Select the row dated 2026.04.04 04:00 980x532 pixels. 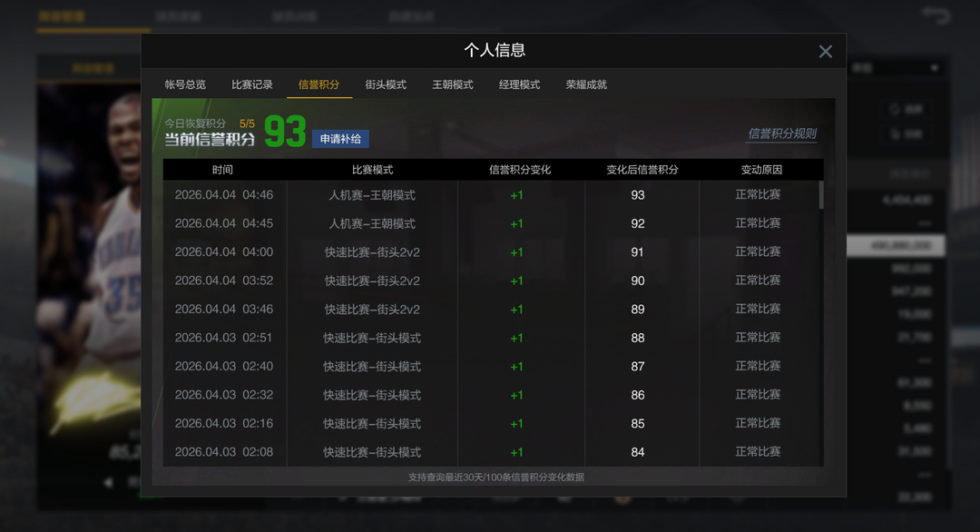coord(491,252)
